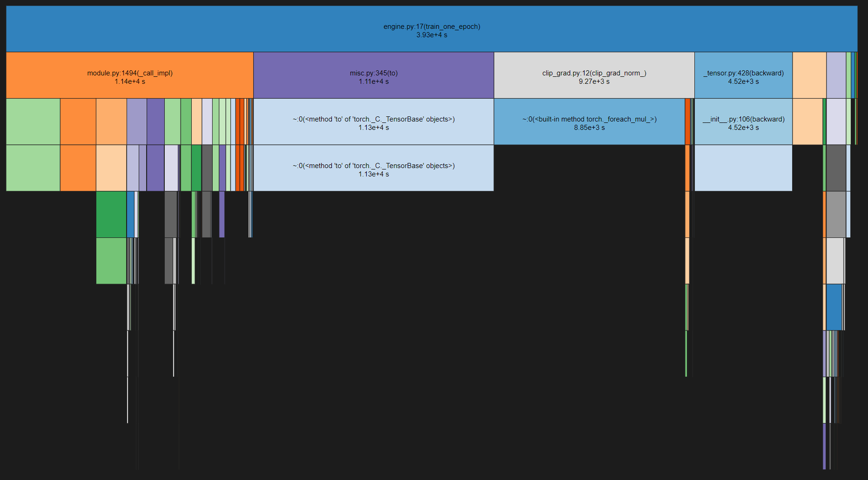The image size is (868, 480).
Task: Select the _tensor.py:428(backward) frame
Action: tap(742, 74)
